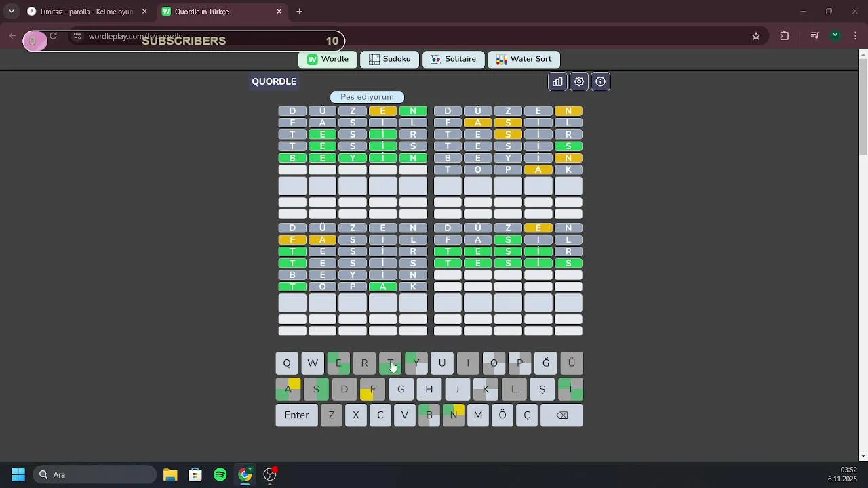Open File Explorer from the taskbar
Viewport: 868px width, 488px height.
pos(170,474)
